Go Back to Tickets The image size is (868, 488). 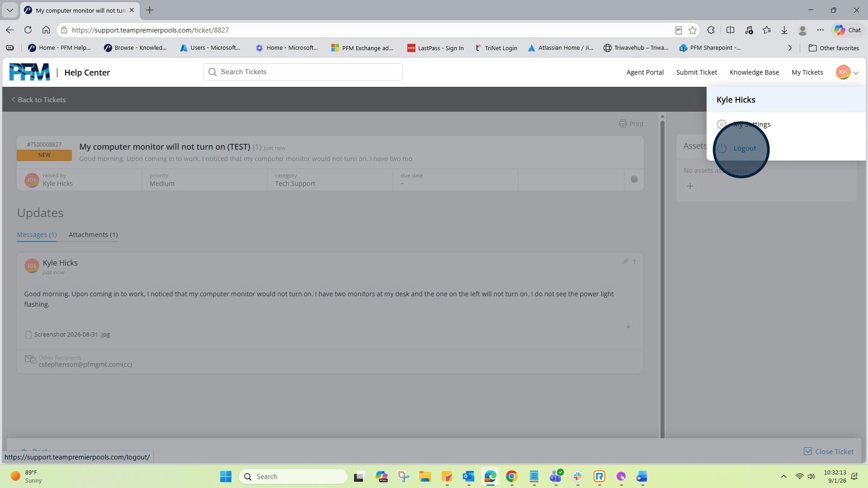pos(38,100)
